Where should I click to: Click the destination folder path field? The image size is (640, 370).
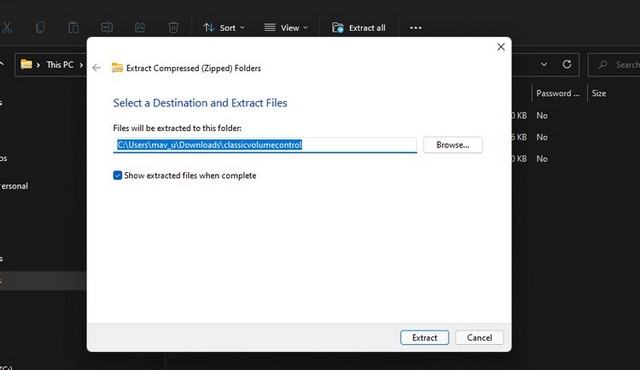point(265,145)
